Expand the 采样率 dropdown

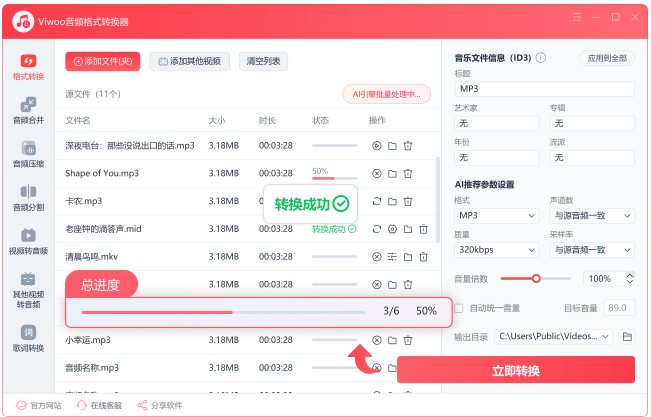592,250
